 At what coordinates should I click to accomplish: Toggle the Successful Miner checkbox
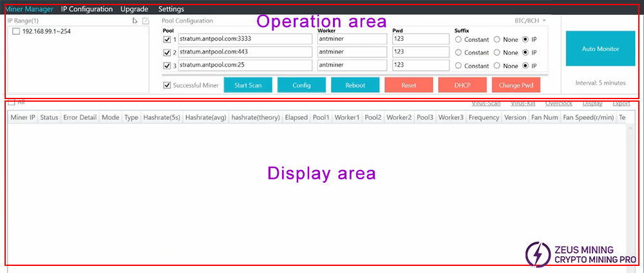pos(167,85)
